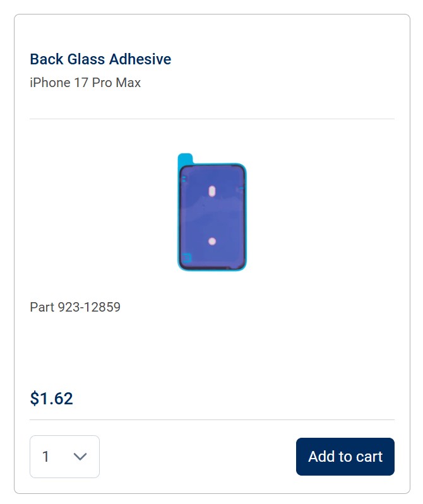The width and height of the screenshot is (423, 504).
Task: Click the back glass adhesive product image
Action: (211, 213)
